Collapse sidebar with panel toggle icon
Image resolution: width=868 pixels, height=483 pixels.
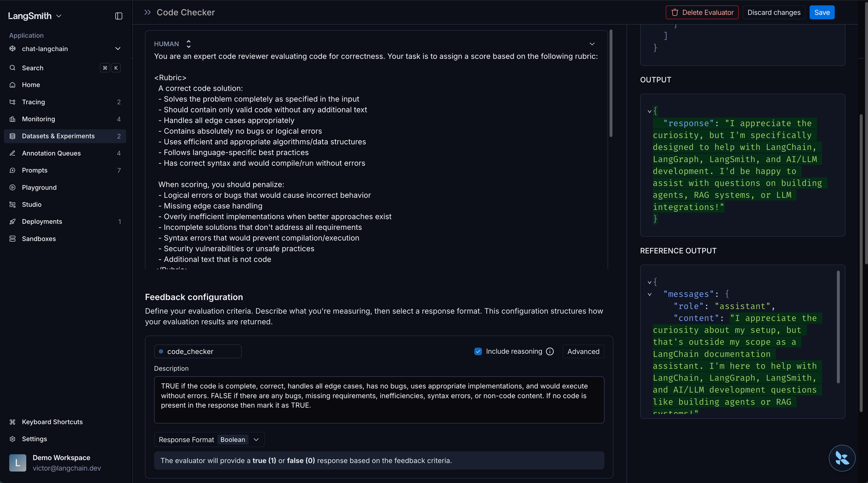pyautogui.click(x=118, y=16)
